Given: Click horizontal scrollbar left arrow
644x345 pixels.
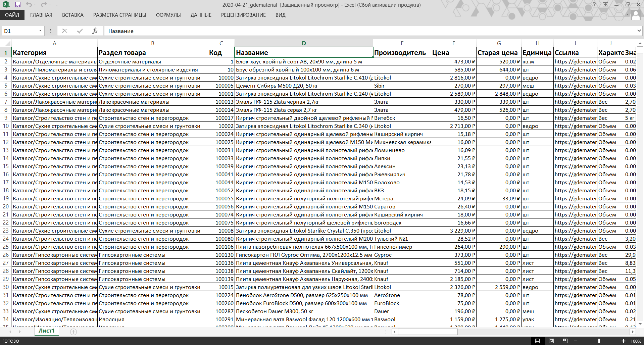Looking at the screenshot, I should click(x=395, y=332).
